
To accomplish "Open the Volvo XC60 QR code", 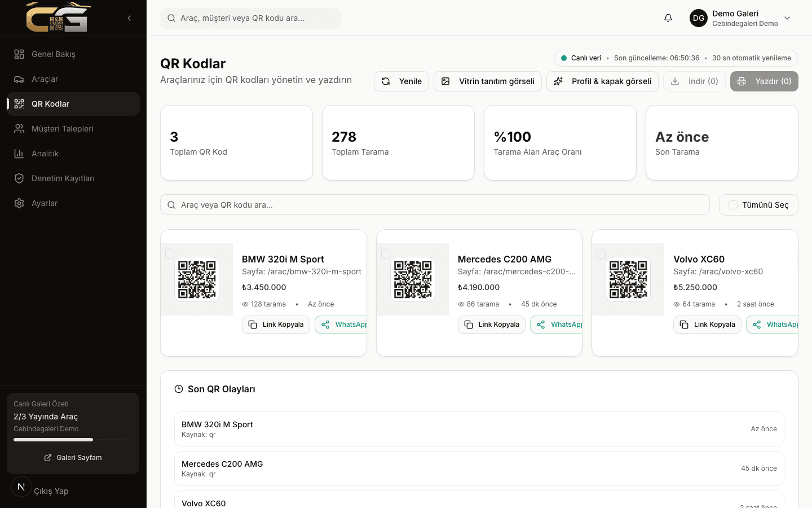I will pyautogui.click(x=628, y=279).
